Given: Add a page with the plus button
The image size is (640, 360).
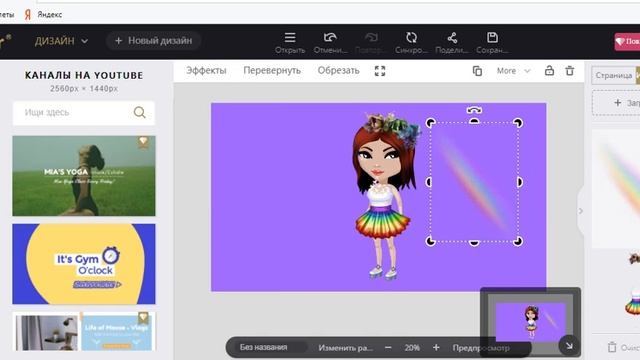Looking at the screenshot, I should (618, 103).
